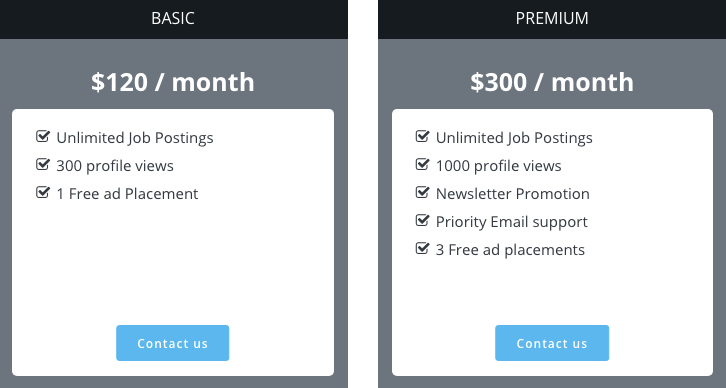This screenshot has height=388, width=726.
Task: Click check icon beside 1000 profile views
Action: tap(422, 164)
